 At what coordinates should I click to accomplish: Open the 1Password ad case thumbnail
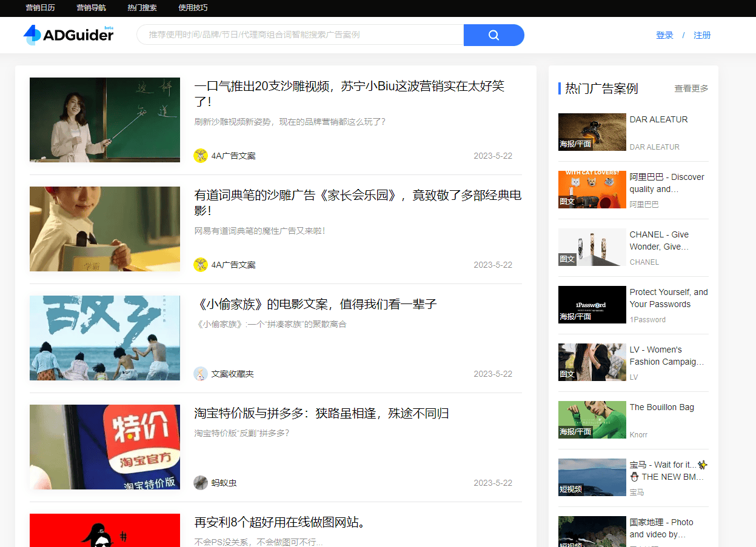(x=592, y=304)
